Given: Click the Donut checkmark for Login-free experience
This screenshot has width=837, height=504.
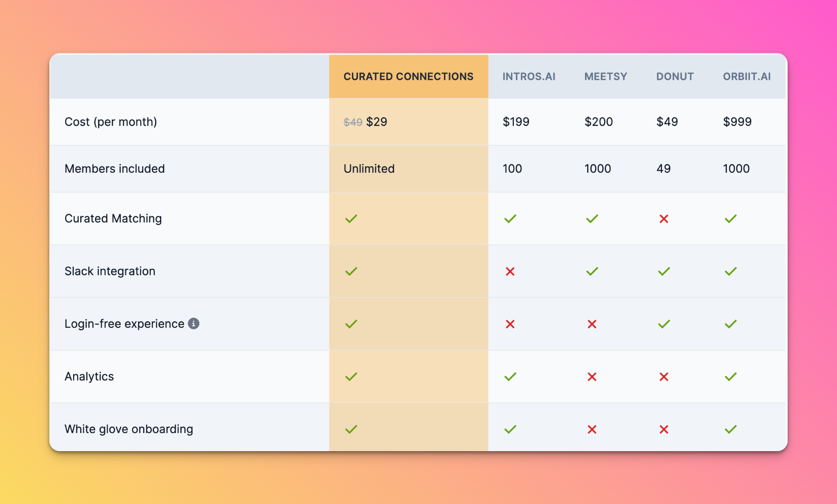Looking at the screenshot, I should [664, 324].
